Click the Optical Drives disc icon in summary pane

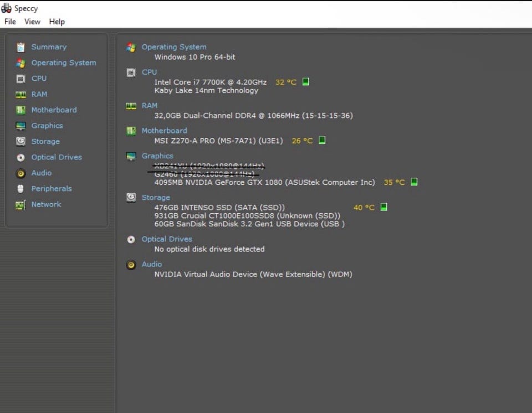[x=131, y=240]
